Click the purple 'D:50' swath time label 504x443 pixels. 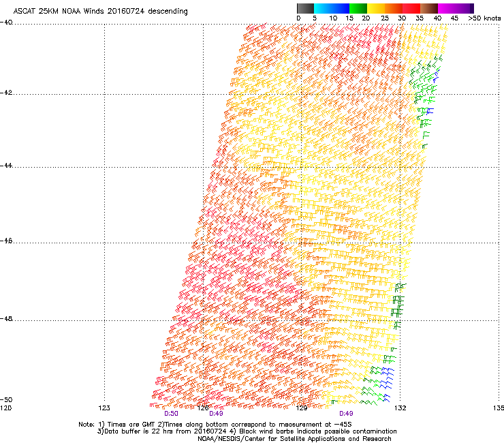click(171, 414)
